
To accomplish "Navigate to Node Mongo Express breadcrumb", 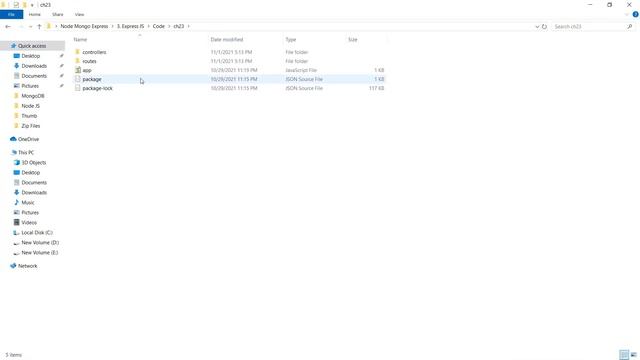I will [84, 26].
